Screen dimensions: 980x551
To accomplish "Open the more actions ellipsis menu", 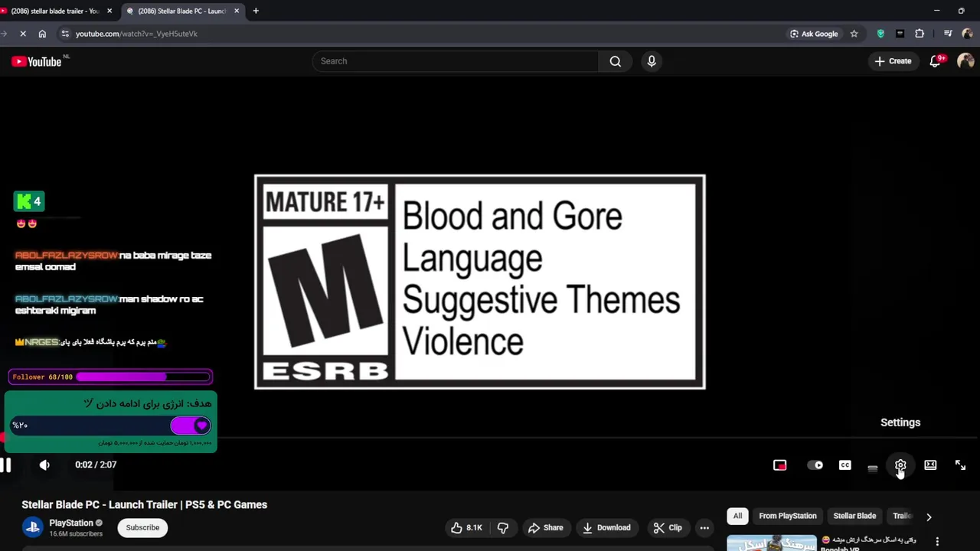I will coord(704,527).
